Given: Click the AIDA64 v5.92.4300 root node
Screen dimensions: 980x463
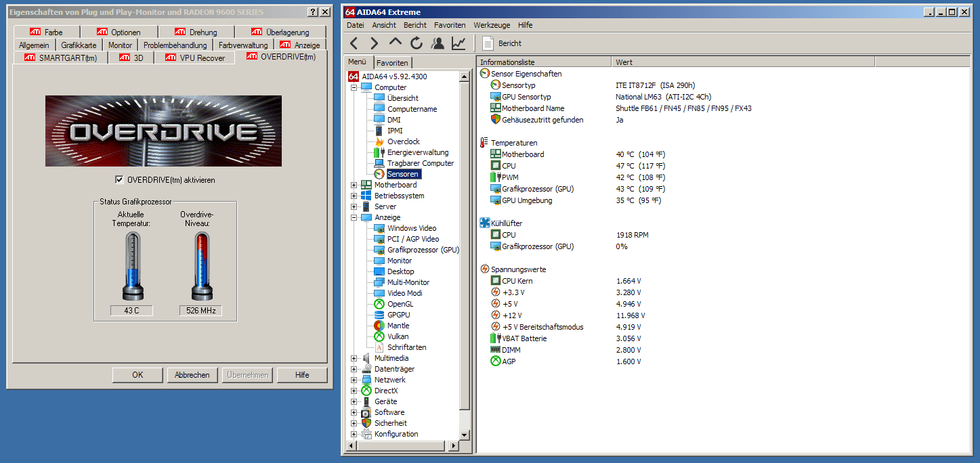Looking at the screenshot, I should (394, 76).
